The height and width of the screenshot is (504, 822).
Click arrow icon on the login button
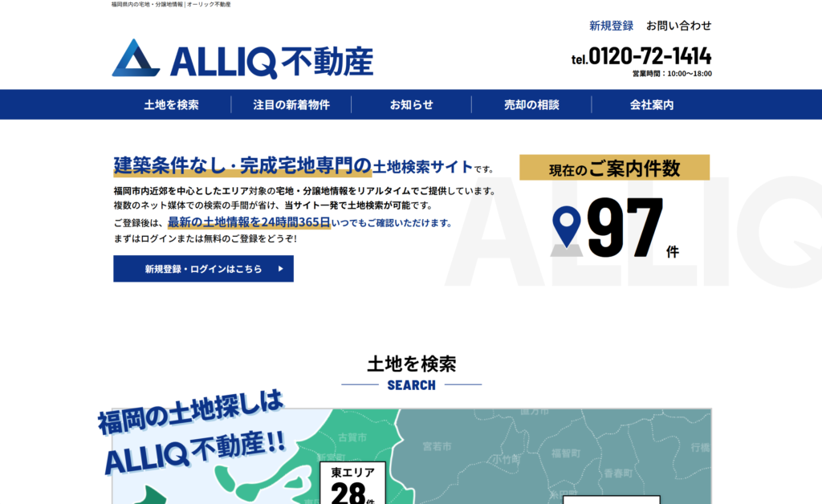tap(280, 269)
